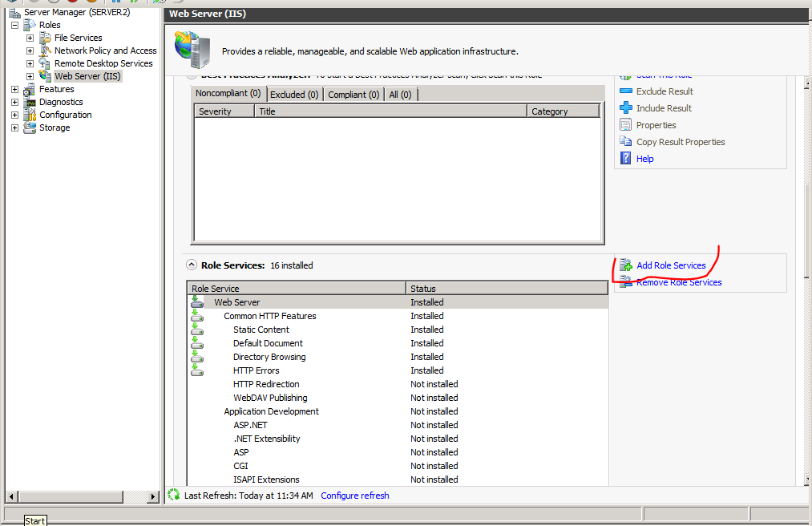The height and width of the screenshot is (526, 812).
Task: Select the ASP.NET role service row
Action: (398, 425)
